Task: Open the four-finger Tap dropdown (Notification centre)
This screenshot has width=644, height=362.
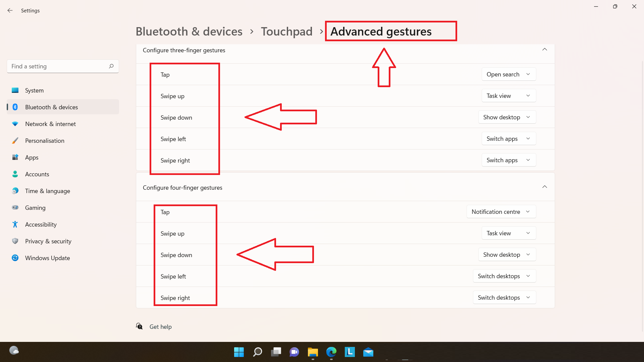Action: pos(501,212)
